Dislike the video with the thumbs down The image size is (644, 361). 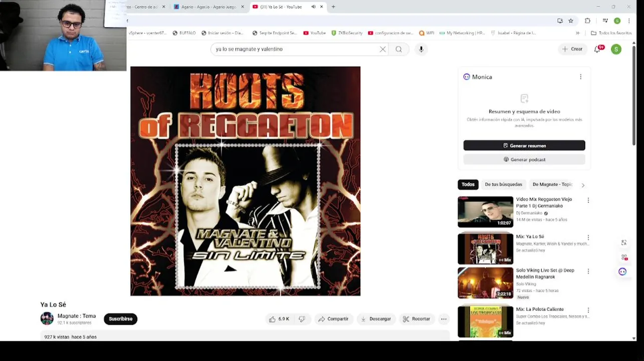point(302,319)
